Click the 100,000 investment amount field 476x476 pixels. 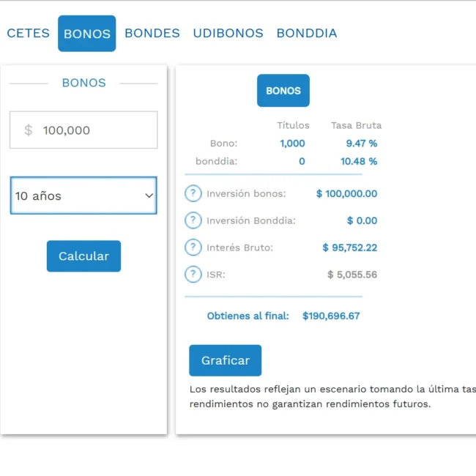[x=95, y=130]
